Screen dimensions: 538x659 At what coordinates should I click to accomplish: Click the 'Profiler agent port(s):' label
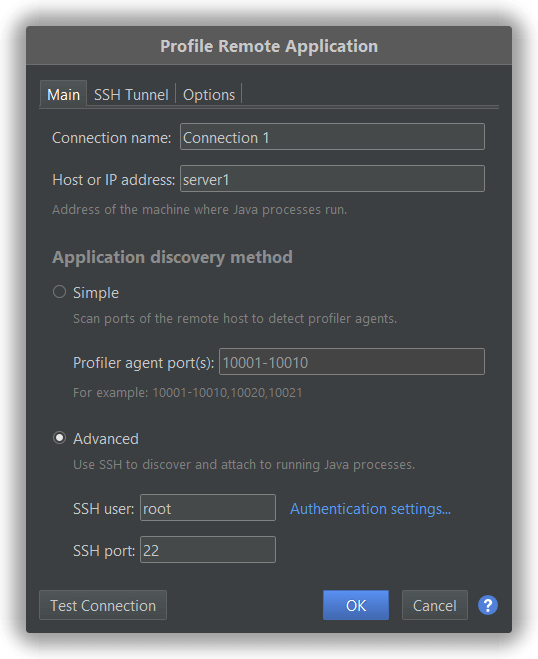pos(144,363)
